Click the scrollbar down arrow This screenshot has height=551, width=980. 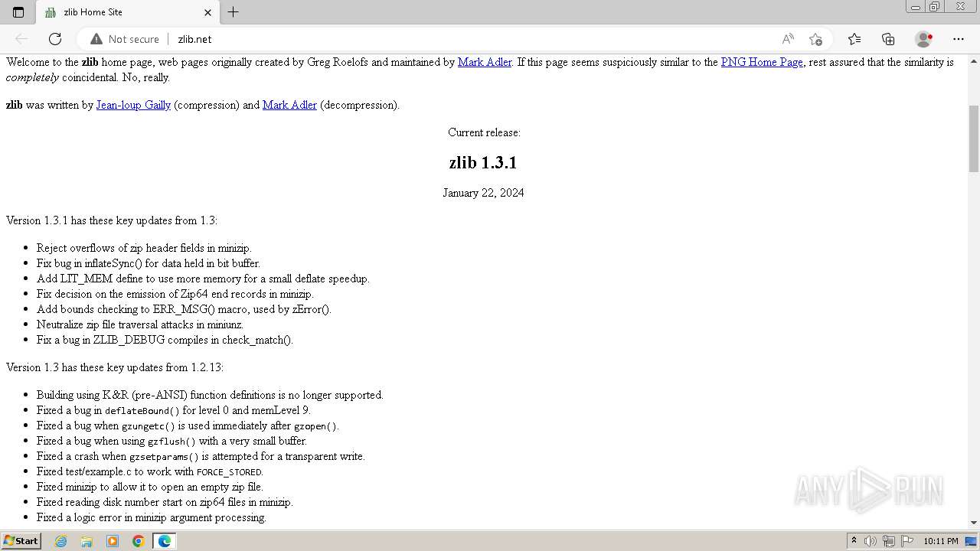(x=974, y=523)
